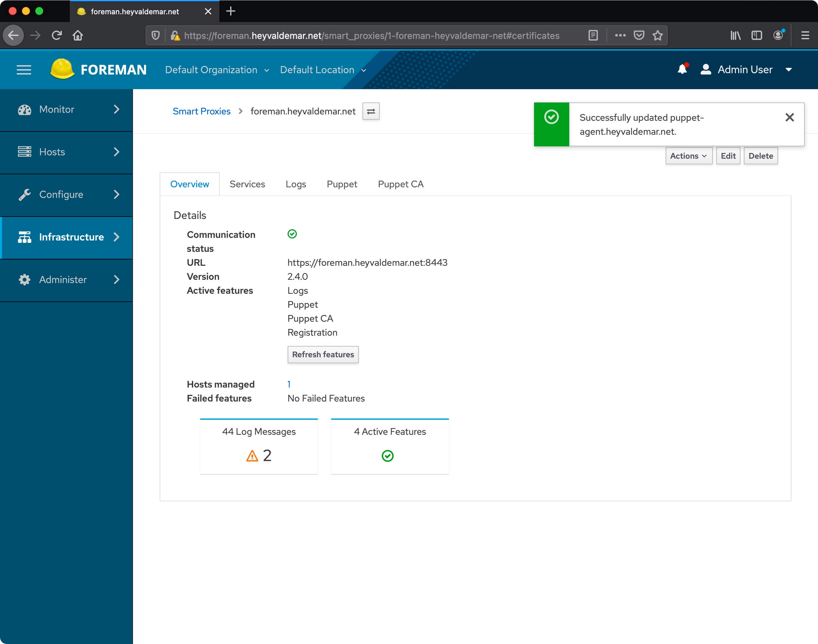This screenshot has width=818, height=644.
Task: Click the Infrastructure sidebar icon
Action: click(x=24, y=237)
